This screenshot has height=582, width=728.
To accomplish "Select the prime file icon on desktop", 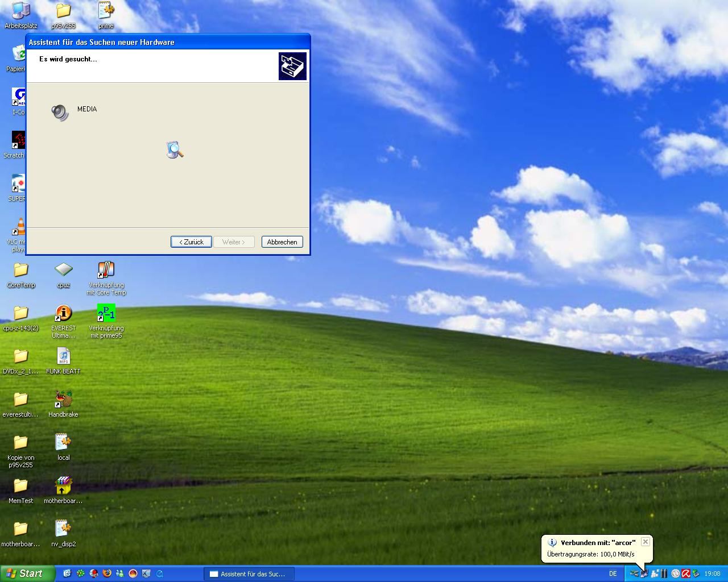I will (106, 15).
